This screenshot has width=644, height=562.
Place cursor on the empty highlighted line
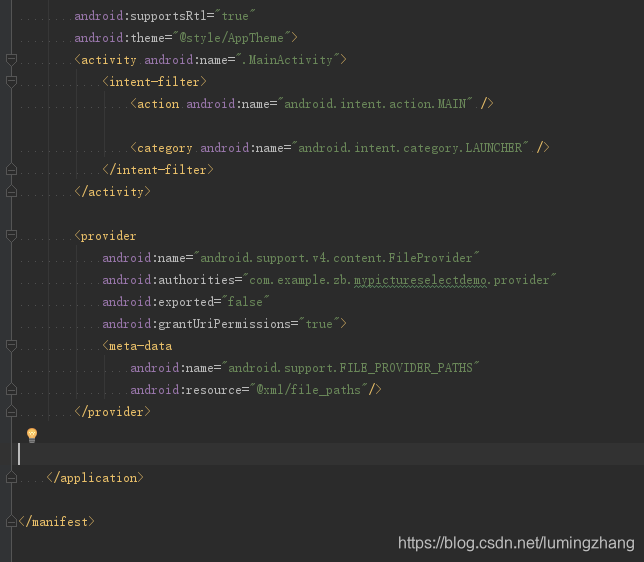pyautogui.click(x=331, y=454)
